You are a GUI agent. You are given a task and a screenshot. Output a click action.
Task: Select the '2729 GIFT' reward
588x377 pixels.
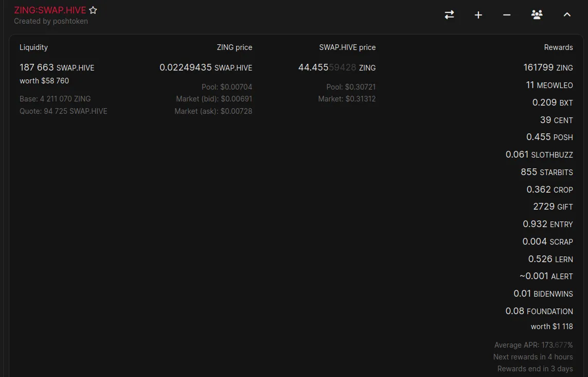(553, 207)
